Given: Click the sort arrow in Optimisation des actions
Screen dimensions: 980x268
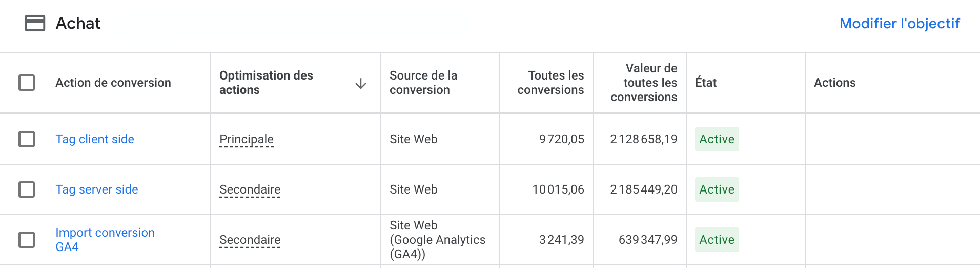Looking at the screenshot, I should click(361, 84).
